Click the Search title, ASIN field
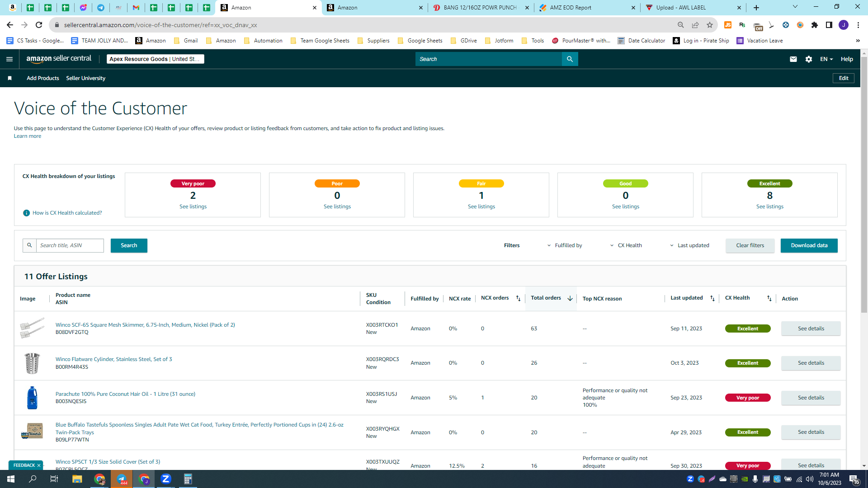Image resolution: width=868 pixels, height=488 pixels. [x=70, y=245]
